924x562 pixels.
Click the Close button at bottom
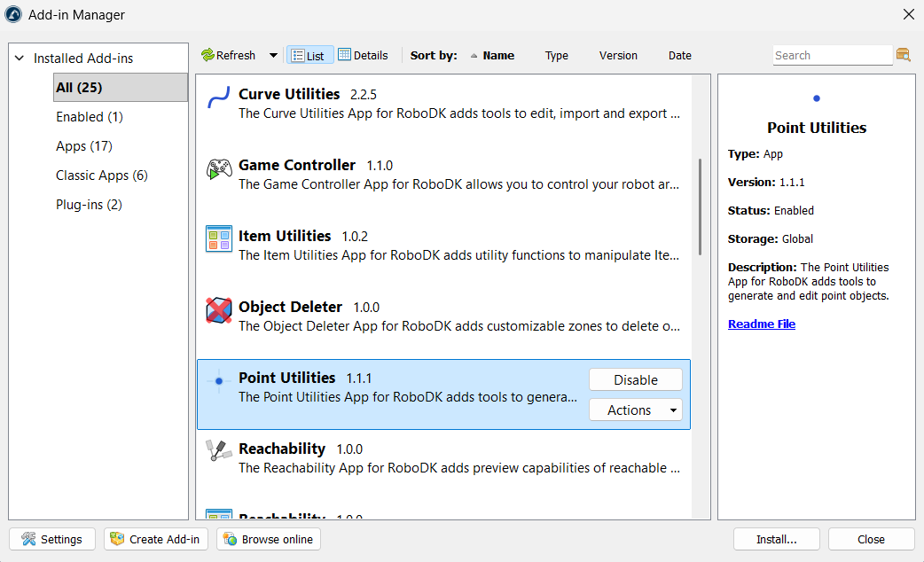[871, 539]
